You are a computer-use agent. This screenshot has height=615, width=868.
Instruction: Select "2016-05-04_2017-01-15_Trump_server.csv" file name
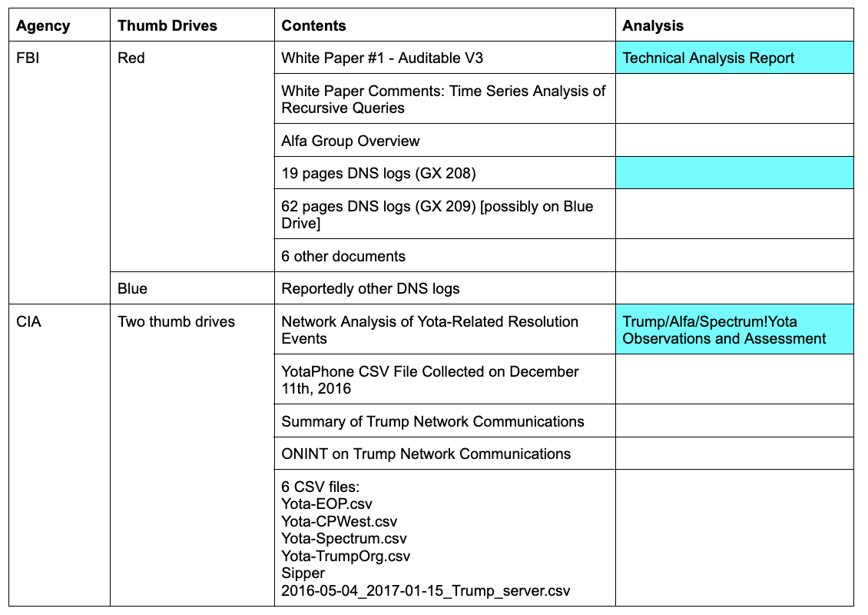click(425, 590)
